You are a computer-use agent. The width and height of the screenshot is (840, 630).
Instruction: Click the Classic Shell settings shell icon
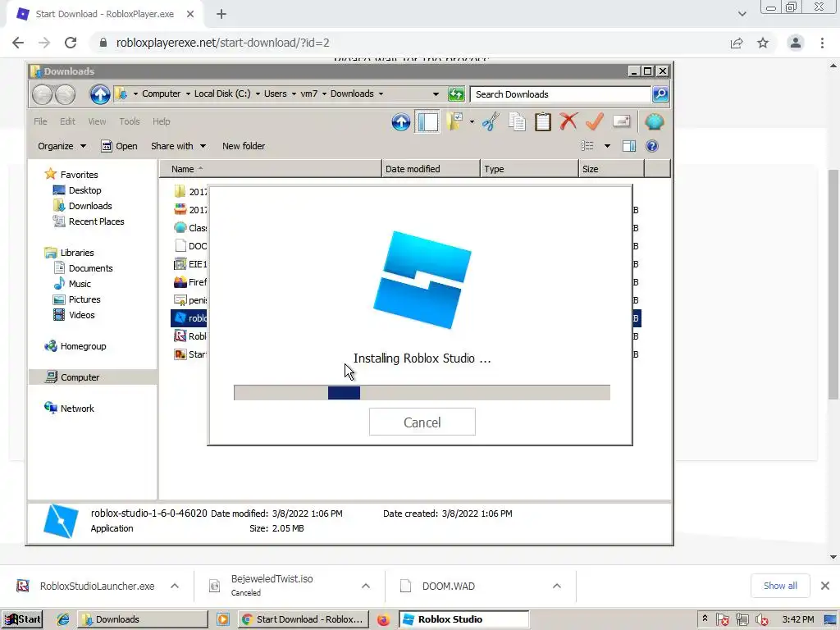(x=654, y=122)
